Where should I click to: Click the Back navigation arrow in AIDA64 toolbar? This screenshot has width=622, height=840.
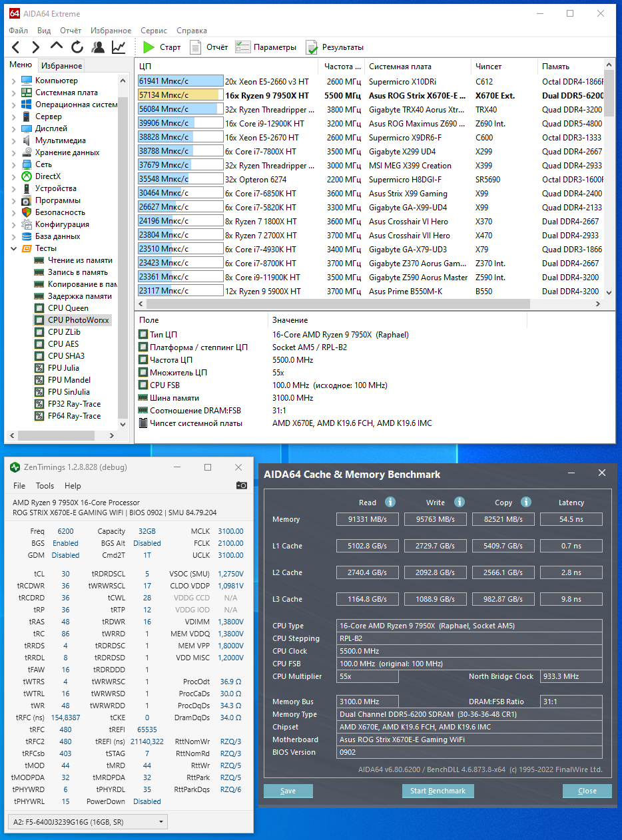point(16,47)
